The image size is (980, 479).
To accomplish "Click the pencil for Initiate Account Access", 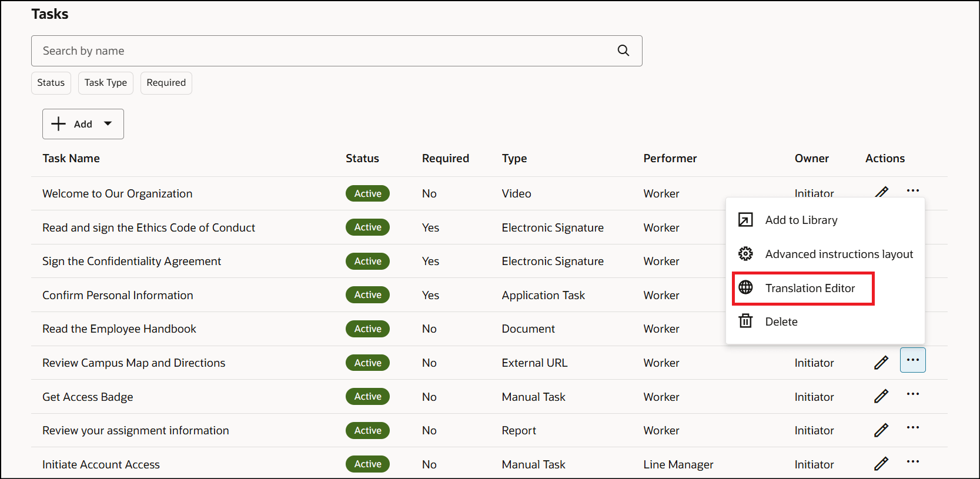I will coord(881,464).
